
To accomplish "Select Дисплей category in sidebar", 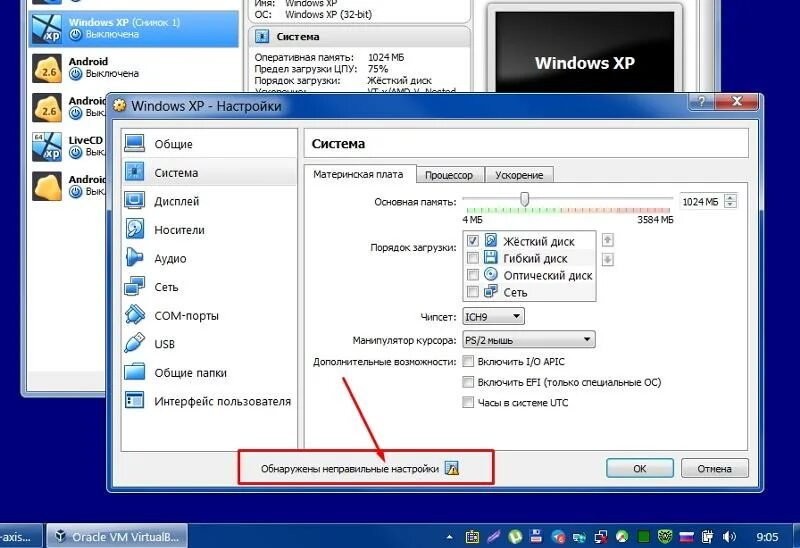I will [x=209, y=201].
